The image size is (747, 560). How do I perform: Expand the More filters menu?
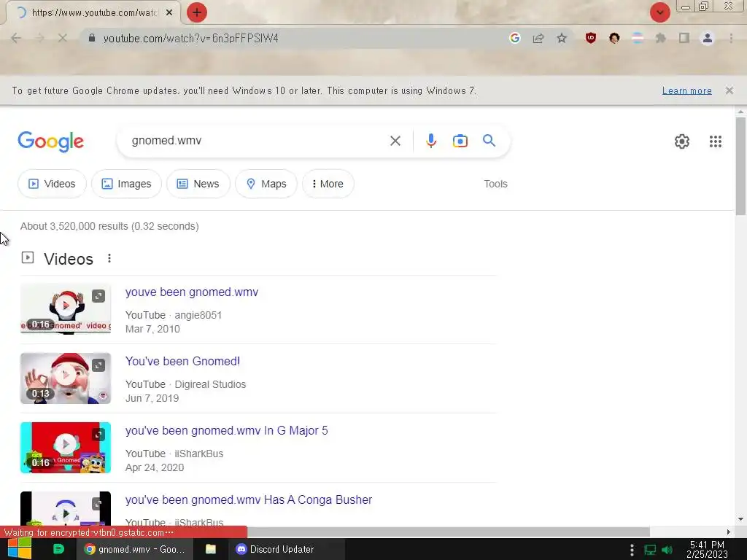(328, 184)
